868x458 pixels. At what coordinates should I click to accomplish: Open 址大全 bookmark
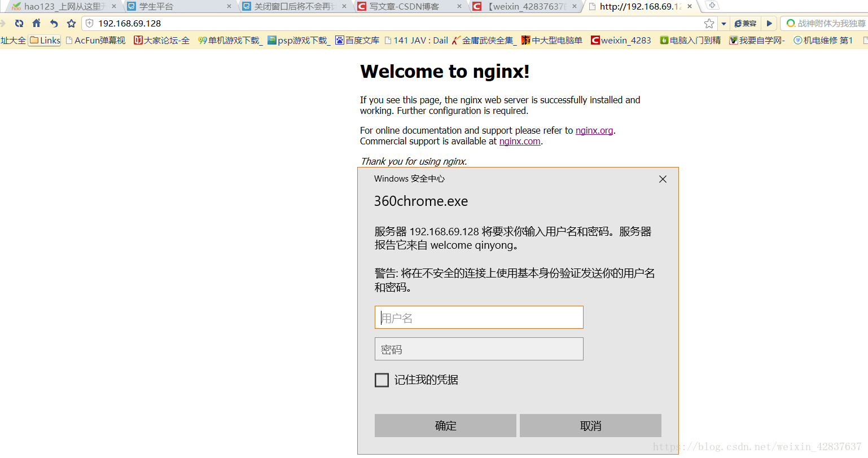13,40
